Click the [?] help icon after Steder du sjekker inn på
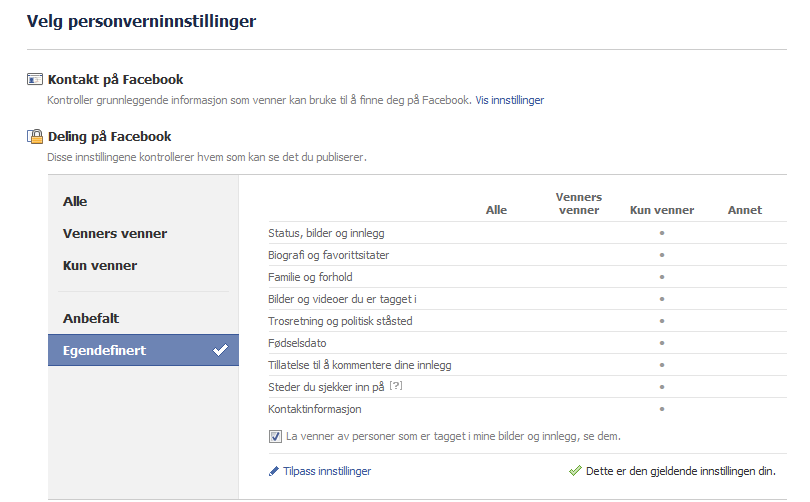The width and height of the screenshot is (810, 502). (x=396, y=385)
